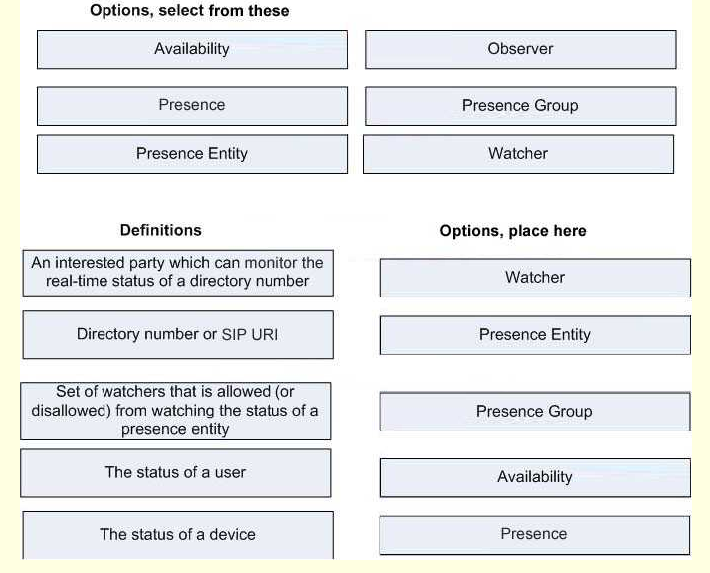Select the Availability option in the top list
This screenshot has height=573, width=710.
click(x=192, y=49)
